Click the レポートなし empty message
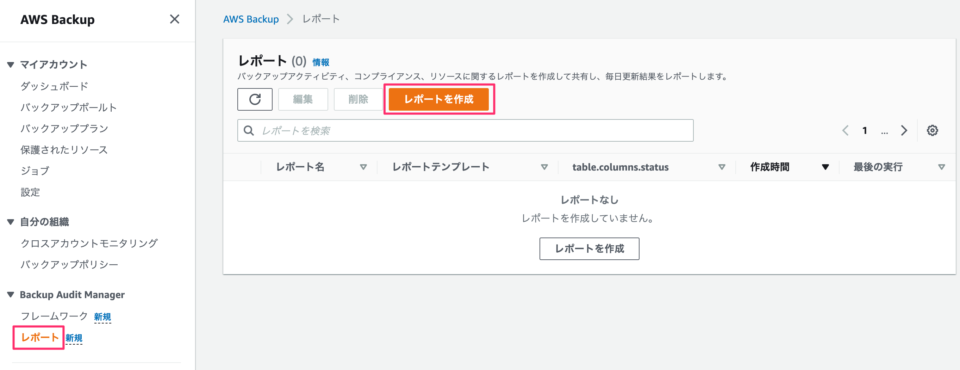The image size is (960, 370). [x=590, y=200]
